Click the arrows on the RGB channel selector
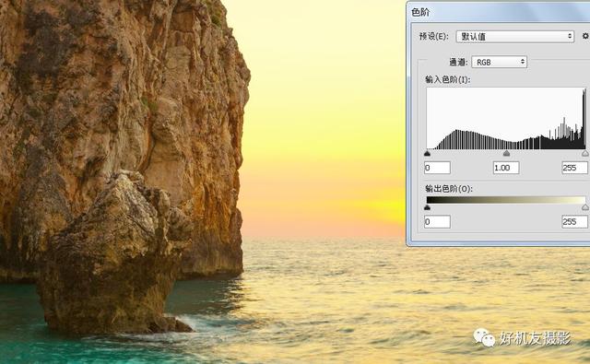This screenshot has height=364, width=590. click(523, 62)
